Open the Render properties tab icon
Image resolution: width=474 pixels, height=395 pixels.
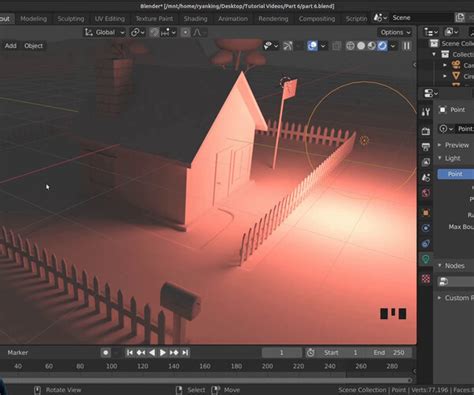[x=426, y=131]
